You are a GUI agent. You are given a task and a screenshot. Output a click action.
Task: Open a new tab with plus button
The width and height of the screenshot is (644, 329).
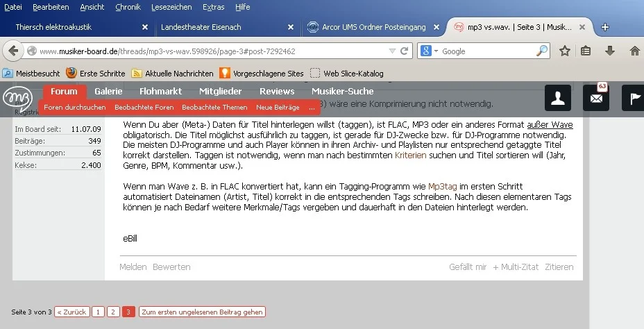click(x=605, y=27)
